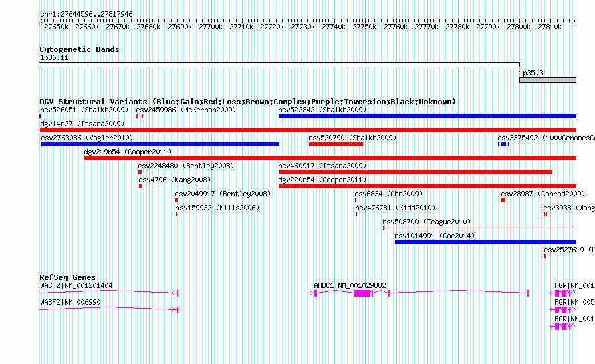Click the large magenta AHDC1 exon block
Viewport: 595px width, 364px height.
362,293
